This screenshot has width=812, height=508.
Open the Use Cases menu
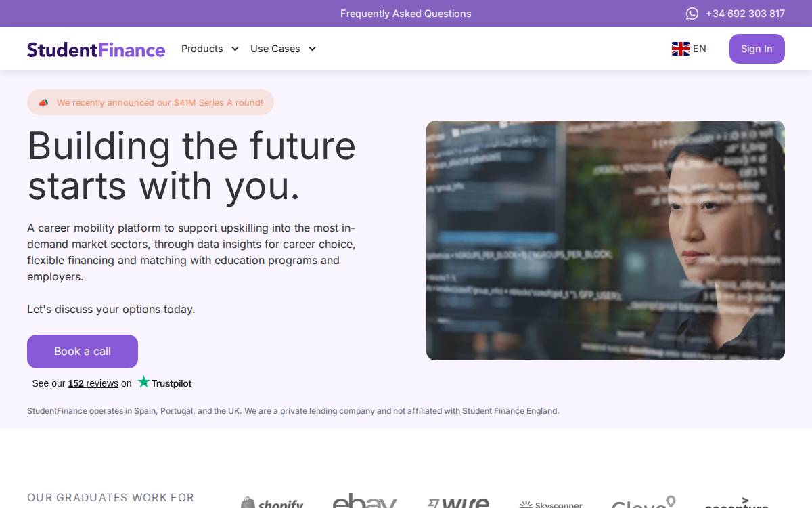pyautogui.click(x=283, y=49)
